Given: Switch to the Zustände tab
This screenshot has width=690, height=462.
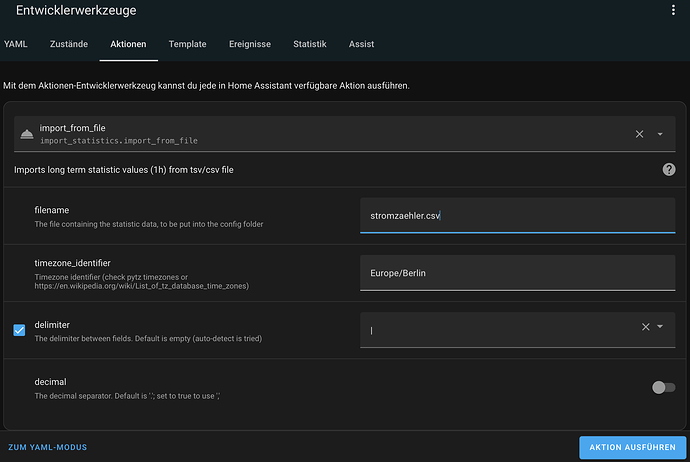Looking at the screenshot, I should pos(69,44).
